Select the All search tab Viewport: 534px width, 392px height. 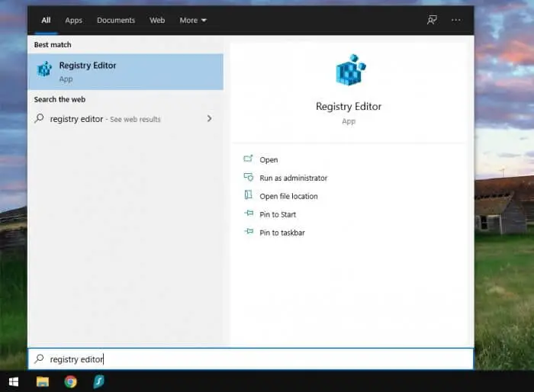click(x=46, y=20)
